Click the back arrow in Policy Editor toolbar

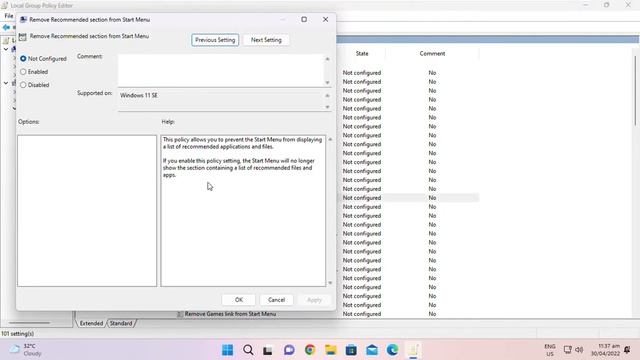pos(6,27)
